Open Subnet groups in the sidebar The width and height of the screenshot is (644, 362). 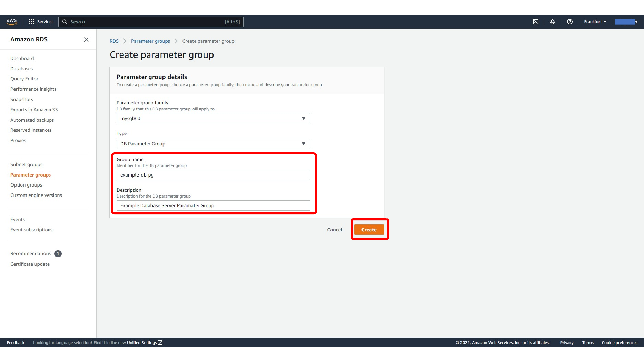(x=26, y=164)
